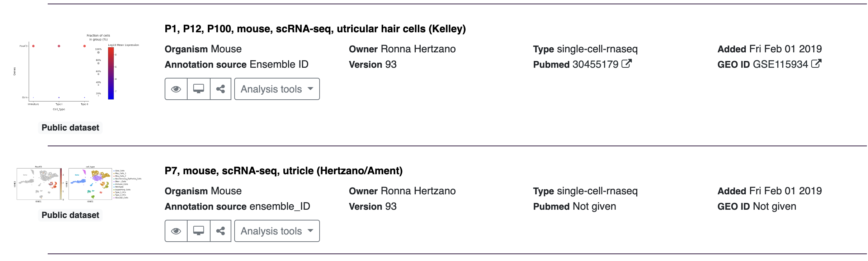Click monitor icon for utricular hair cells dataset
The width and height of the screenshot is (868, 261).
pyautogui.click(x=198, y=89)
